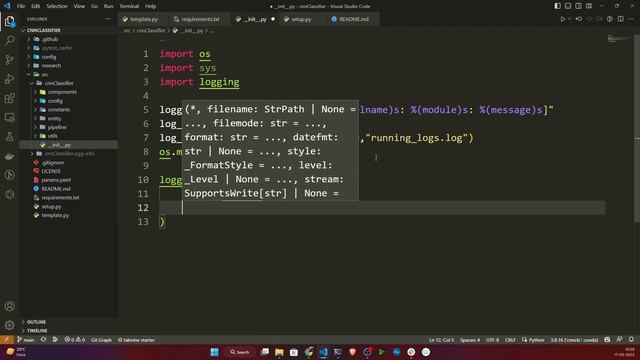Open the Selection menu
The width and height of the screenshot is (640, 360).
[57, 6]
